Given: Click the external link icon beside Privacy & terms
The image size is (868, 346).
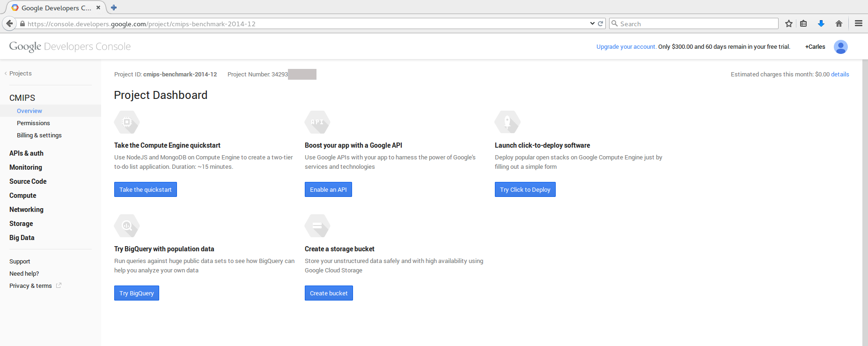Looking at the screenshot, I should [x=59, y=286].
